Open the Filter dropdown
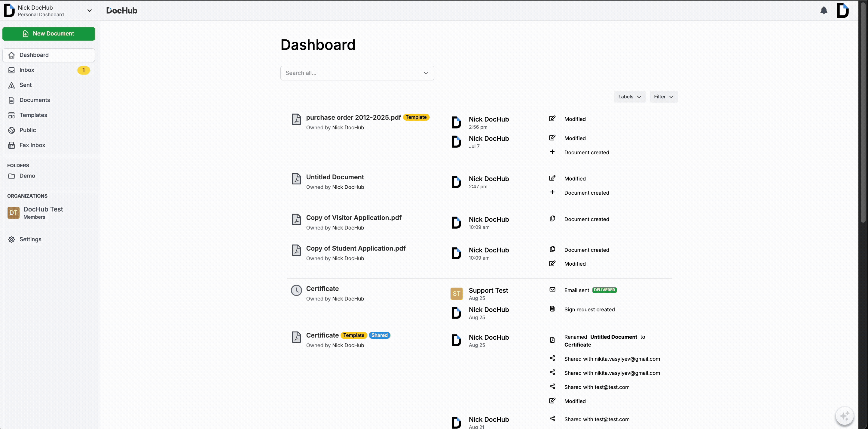 point(663,97)
